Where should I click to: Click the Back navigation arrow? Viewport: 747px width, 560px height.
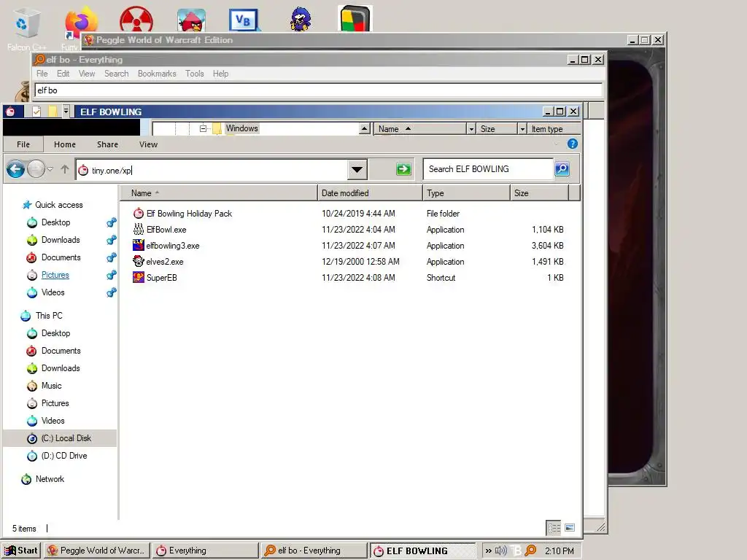coord(15,168)
